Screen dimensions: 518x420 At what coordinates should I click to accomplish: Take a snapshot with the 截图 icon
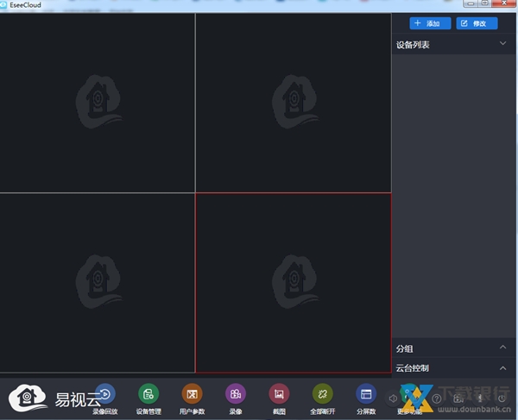(279, 394)
